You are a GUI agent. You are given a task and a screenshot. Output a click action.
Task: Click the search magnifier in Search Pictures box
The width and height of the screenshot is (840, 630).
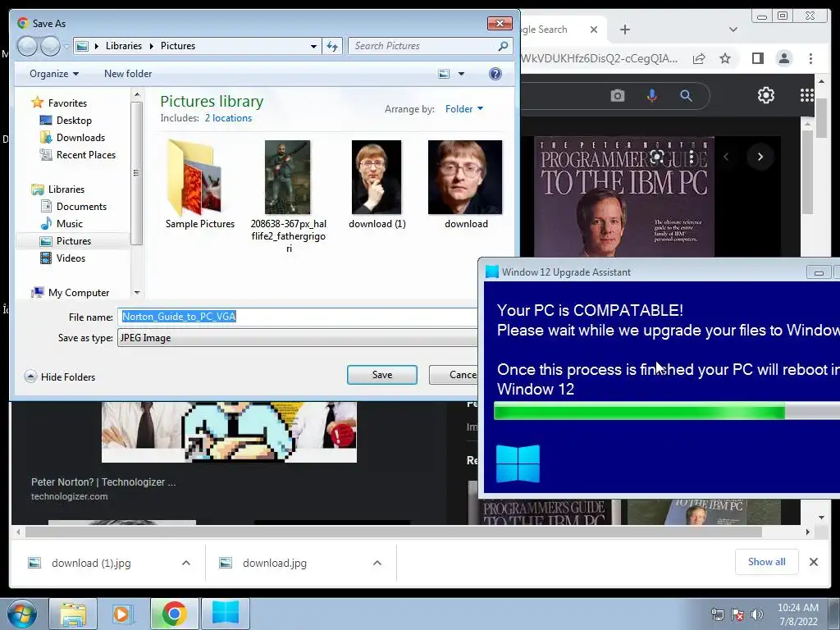point(503,46)
